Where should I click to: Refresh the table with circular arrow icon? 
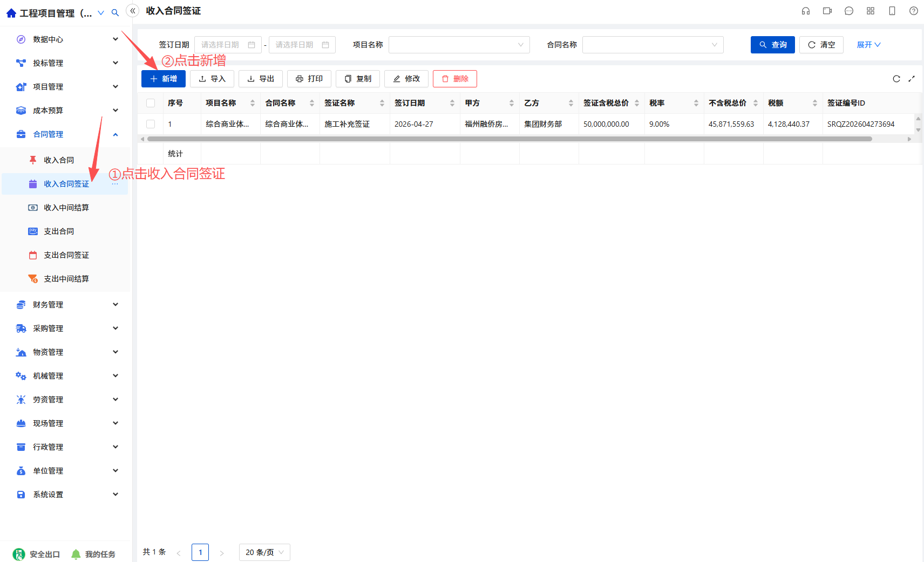pyautogui.click(x=896, y=79)
